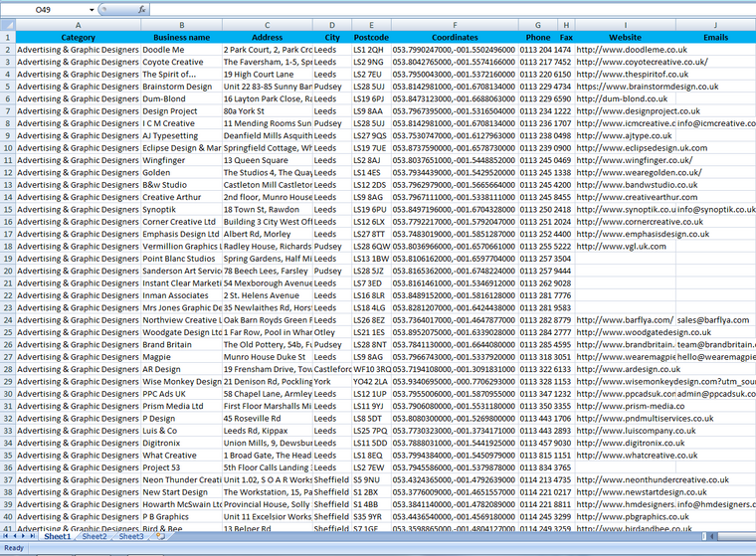Click the Phone header cell

click(538, 37)
